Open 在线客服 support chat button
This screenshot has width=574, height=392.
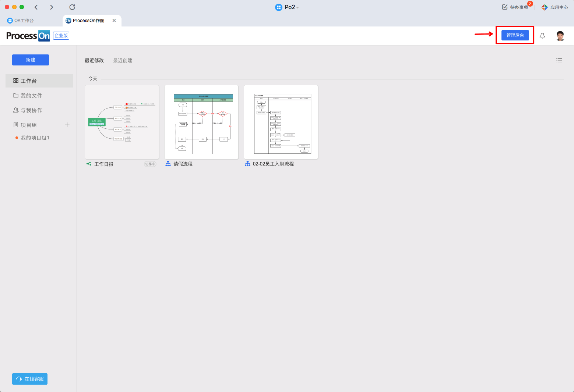[x=30, y=379]
